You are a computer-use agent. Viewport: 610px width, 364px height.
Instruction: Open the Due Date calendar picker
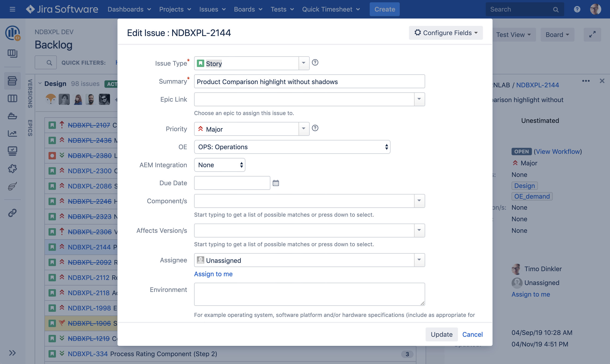pyautogui.click(x=276, y=183)
